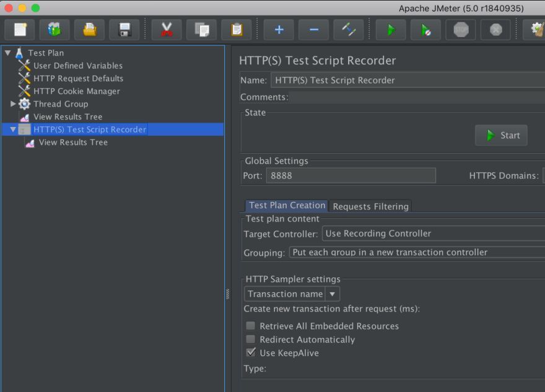Image resolution: width=545 pixels, height=392 pixels.
Task: Click Start no pauses toolbar icon
Action: [426, 30]
